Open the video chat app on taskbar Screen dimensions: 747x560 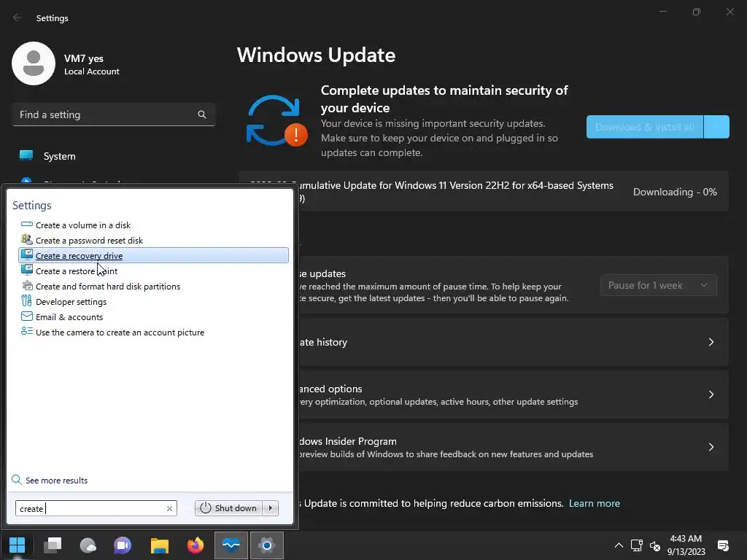click(123, 545)
